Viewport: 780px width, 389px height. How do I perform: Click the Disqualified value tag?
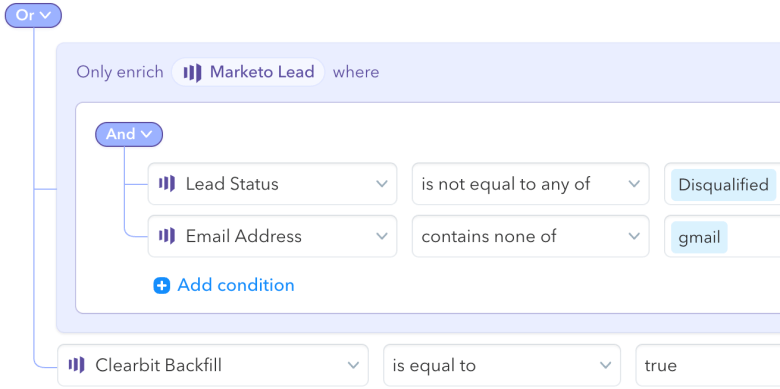click(x=723, y=185)
